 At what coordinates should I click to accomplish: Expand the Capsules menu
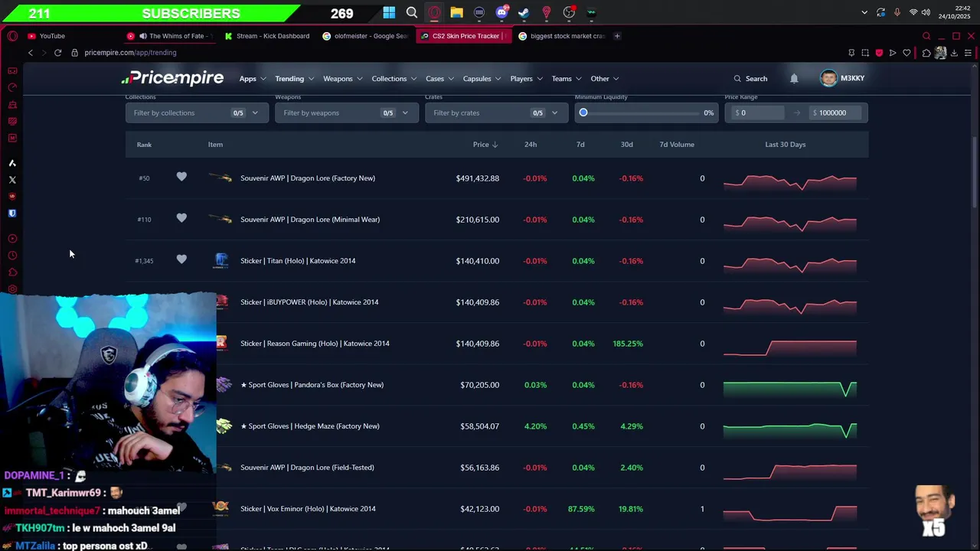[482, 78]
